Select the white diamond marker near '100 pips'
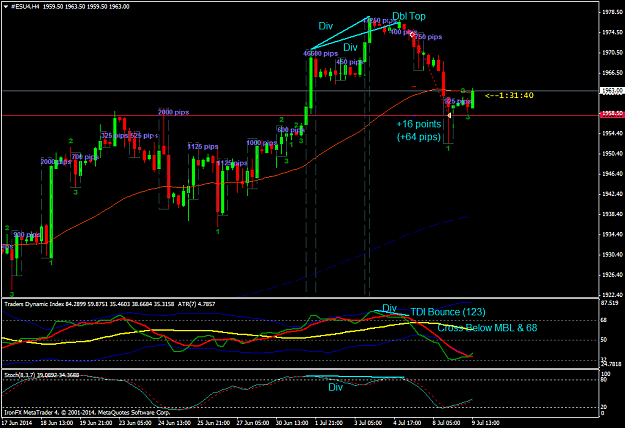Screen dimensions: 625x428 click(x=412, y=34)
